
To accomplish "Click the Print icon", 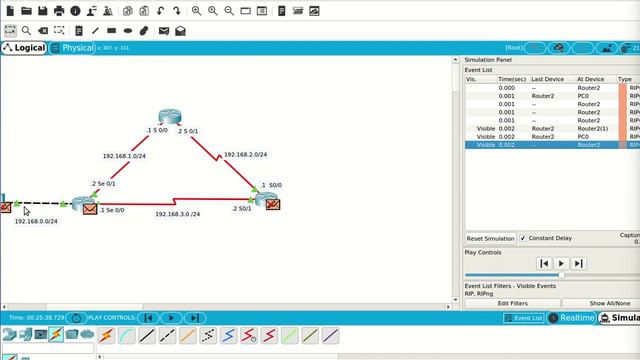I will (x=59, y=11).
